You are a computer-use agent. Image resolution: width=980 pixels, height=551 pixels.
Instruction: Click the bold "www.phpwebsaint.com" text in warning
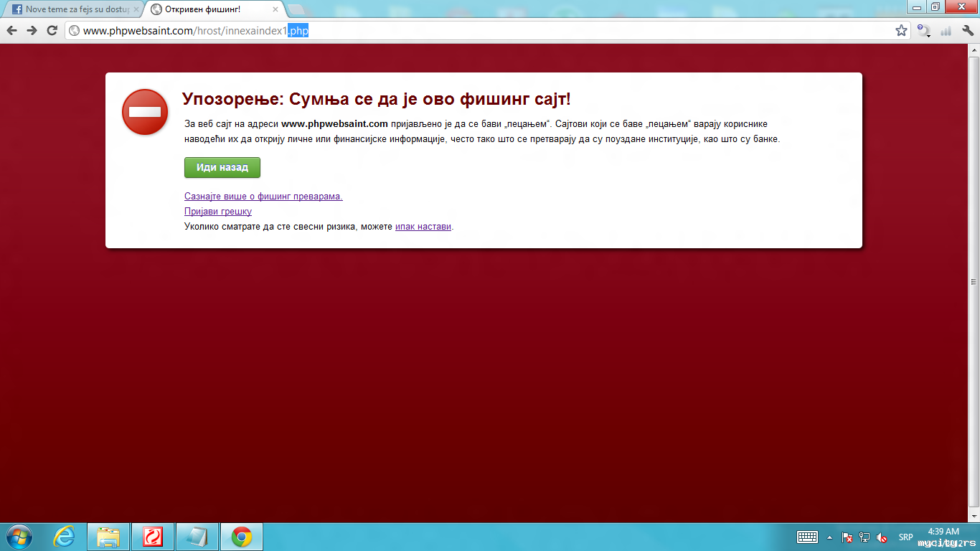click(334, 123)
